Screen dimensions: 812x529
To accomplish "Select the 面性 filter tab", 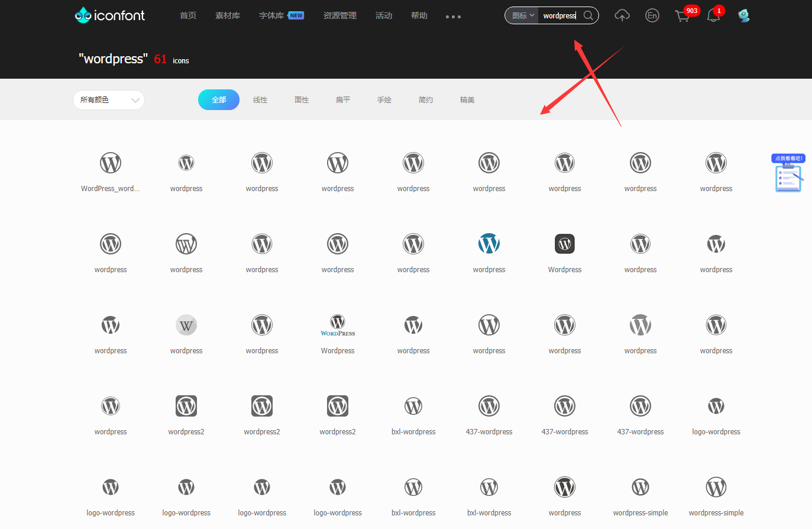I will tap(302, 99).
